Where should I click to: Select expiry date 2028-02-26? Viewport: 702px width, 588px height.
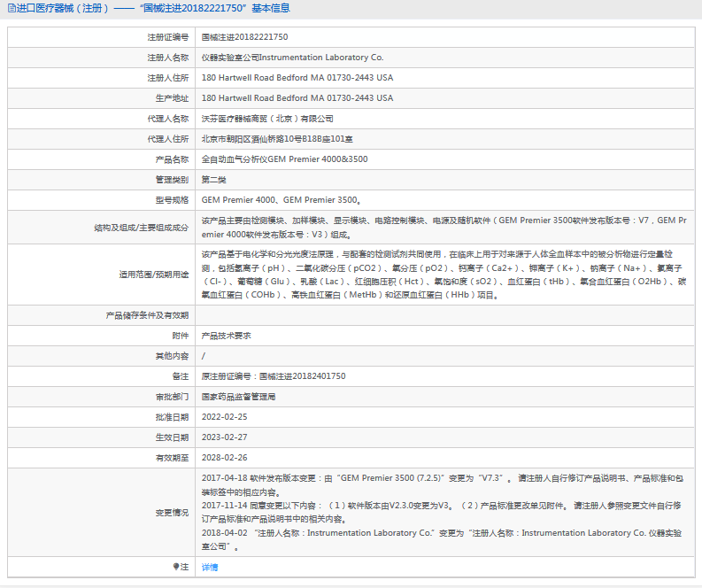(224, 458)
